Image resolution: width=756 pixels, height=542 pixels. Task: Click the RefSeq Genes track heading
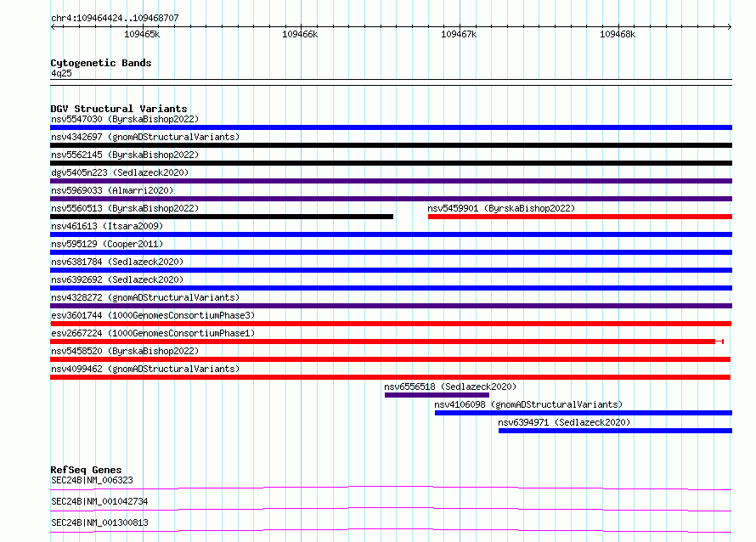[86, 470]
